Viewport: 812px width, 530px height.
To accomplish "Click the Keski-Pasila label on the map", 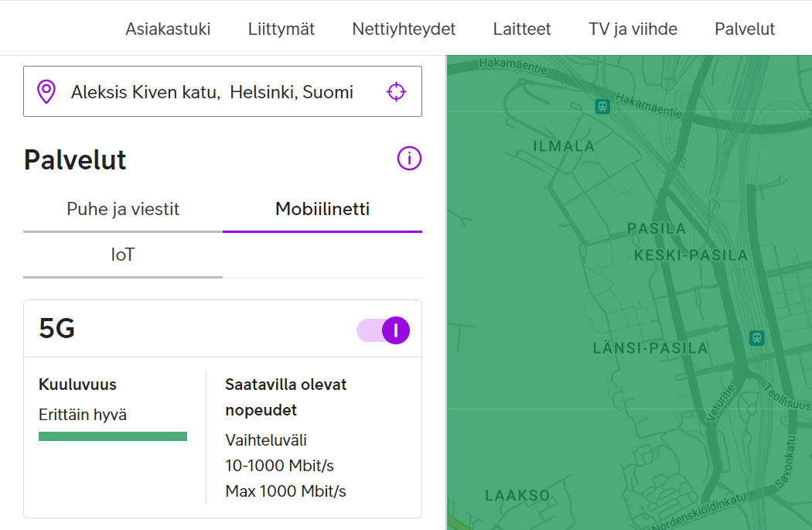I will tap(691, 255).
